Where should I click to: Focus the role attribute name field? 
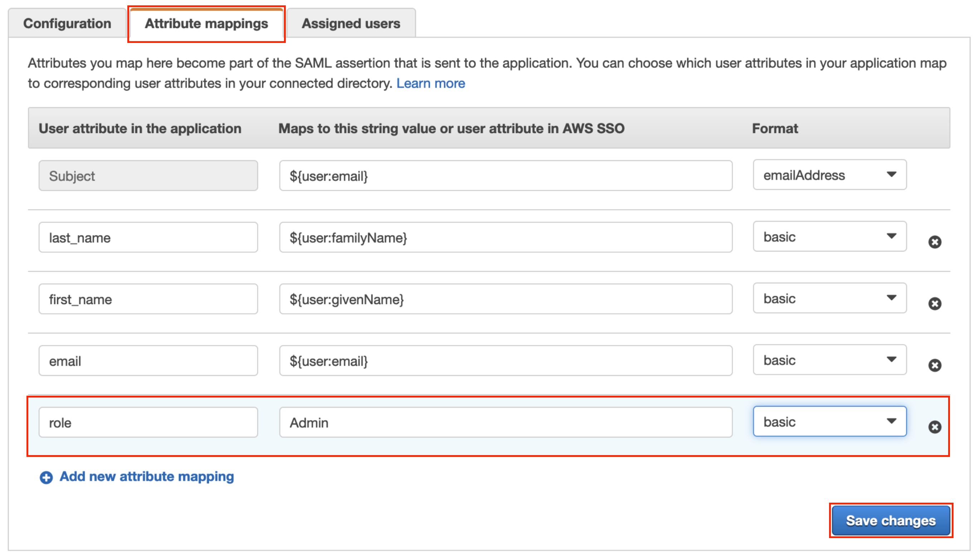coord(148,422)
